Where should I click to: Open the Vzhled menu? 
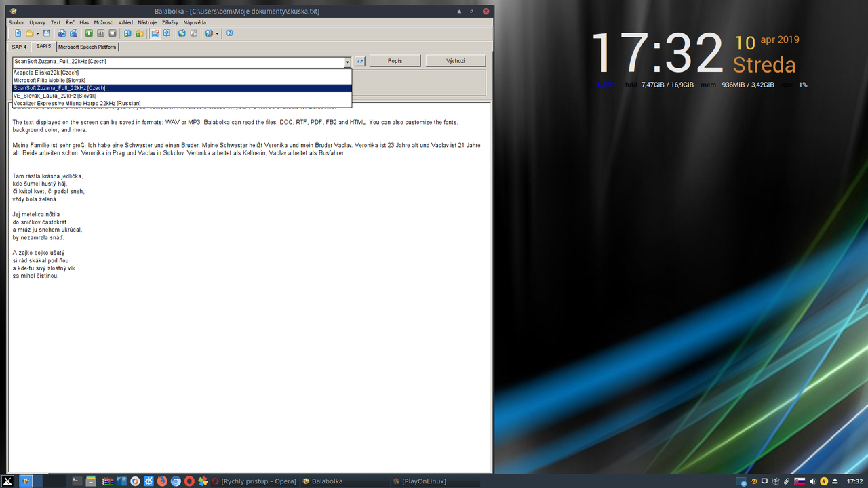click(x=125, y=22)
